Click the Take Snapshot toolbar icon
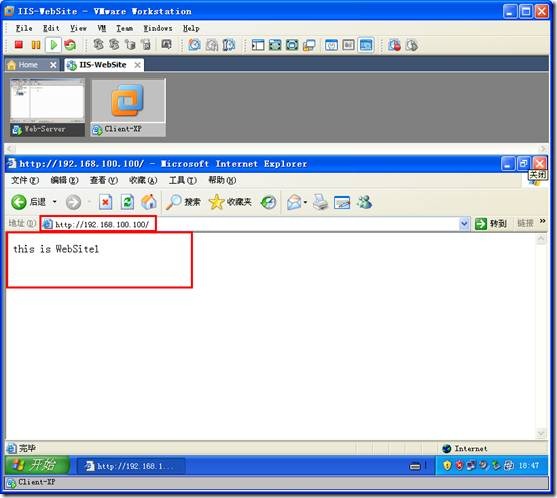This screenshot has height=498, width=557. 194,45
